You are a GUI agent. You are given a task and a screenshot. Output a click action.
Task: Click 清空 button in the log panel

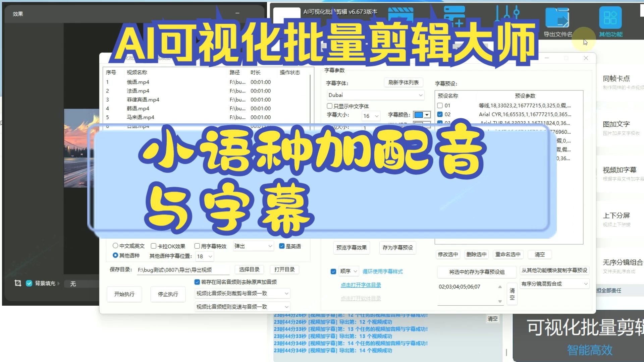point(492,319)
